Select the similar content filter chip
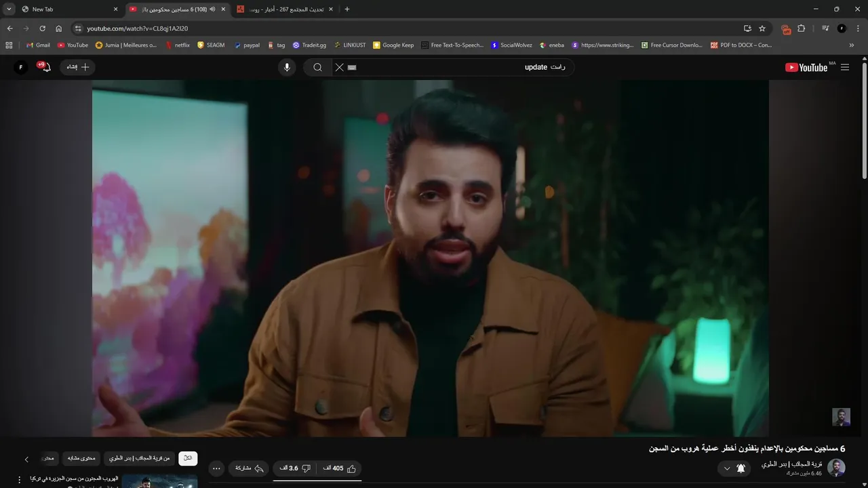868x488 pixels. [81, 458]
